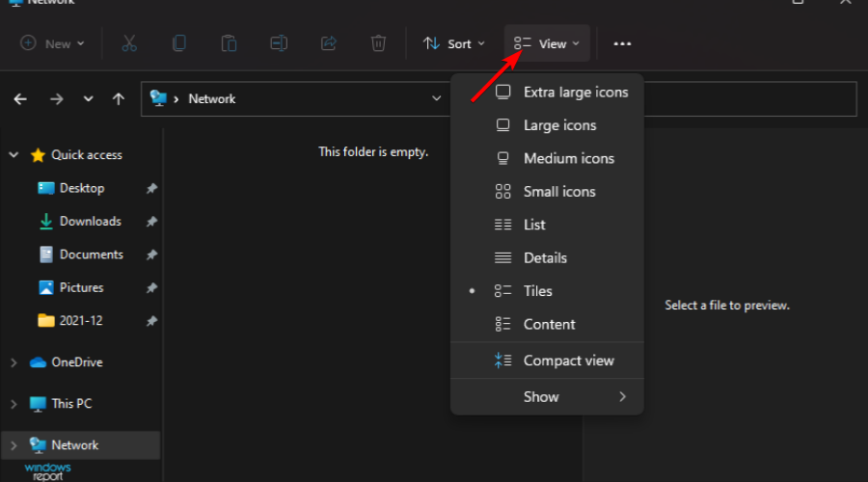The width and height of the screenshot is (868, 482).
Task: Select Network in navigation pane
Action: point(74,445)
